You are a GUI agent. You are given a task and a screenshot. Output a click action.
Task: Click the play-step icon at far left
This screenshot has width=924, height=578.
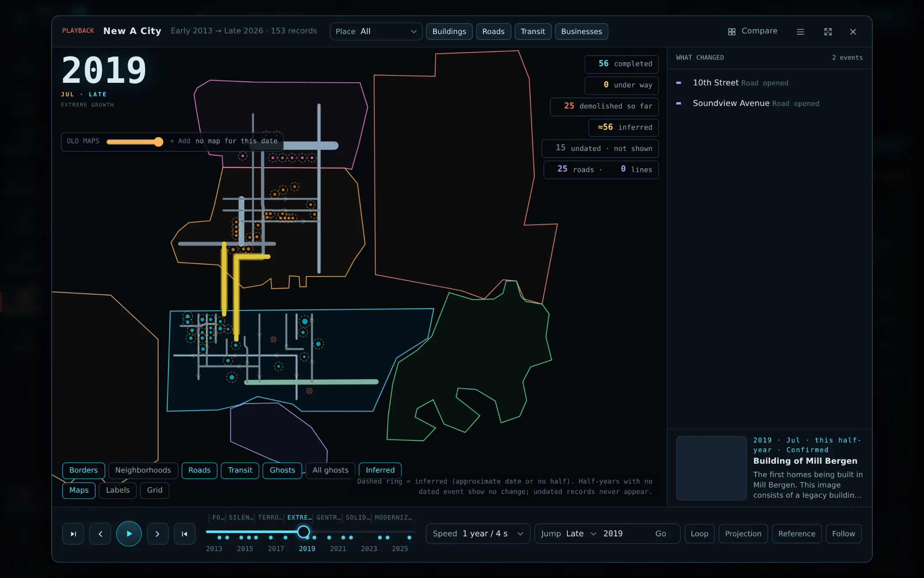pos(73,534)
